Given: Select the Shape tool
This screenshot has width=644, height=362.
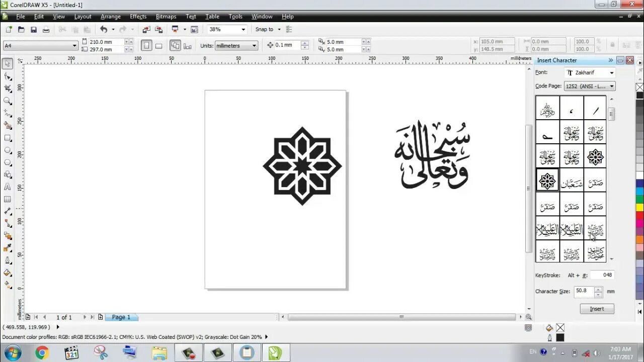Looking at the screenshot, I should (8, 76).
